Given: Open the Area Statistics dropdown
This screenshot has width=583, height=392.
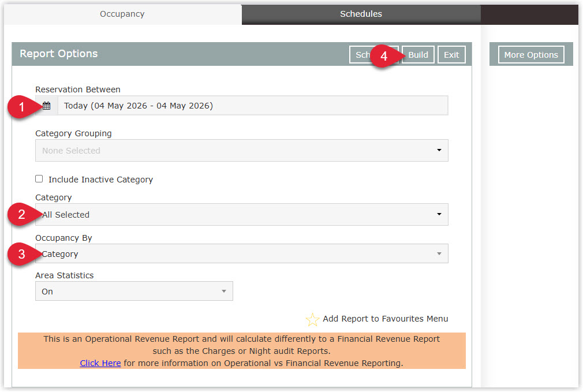Looking at the screenshot, I should pyautogui.click(x=134, y=291).
